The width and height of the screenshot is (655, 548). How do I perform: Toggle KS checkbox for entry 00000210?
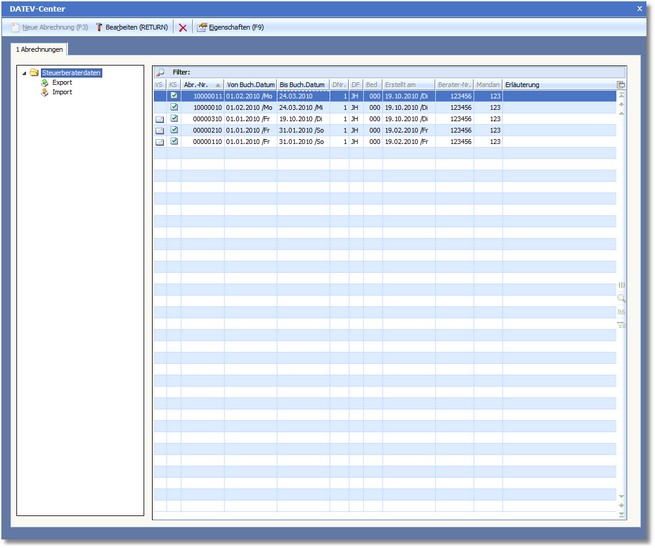[x=174, y=130]
